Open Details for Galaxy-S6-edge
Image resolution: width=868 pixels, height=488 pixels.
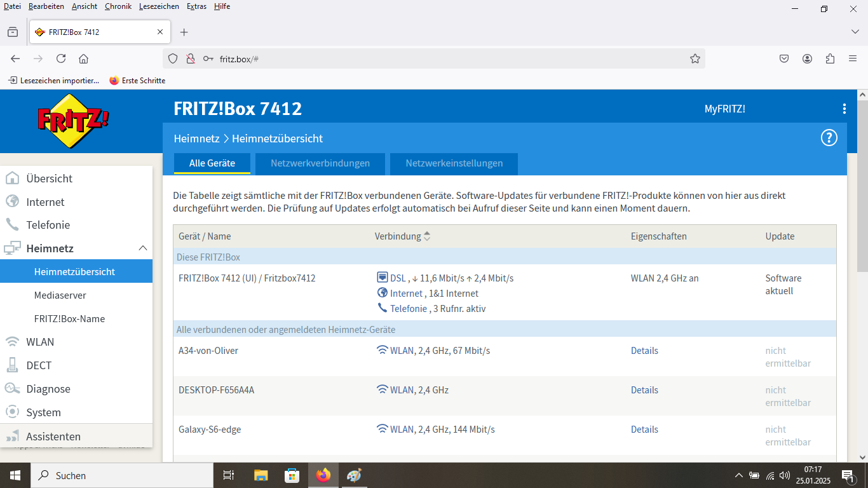coord(644,430)
